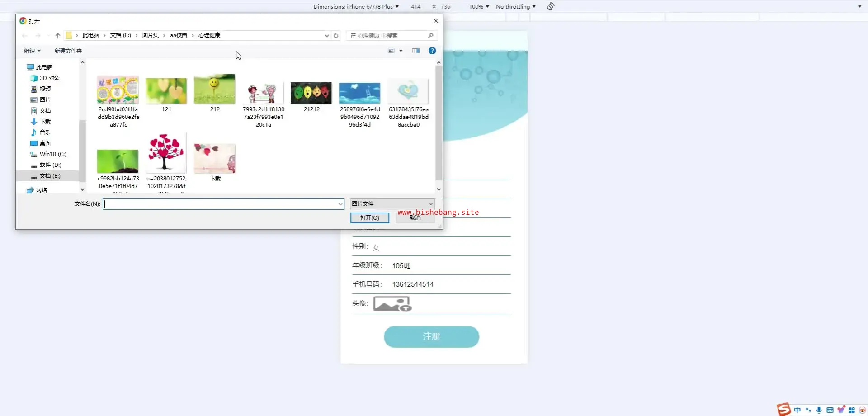
Task: Open the No throttling dropdown
Action: click(x=516, y=6)
